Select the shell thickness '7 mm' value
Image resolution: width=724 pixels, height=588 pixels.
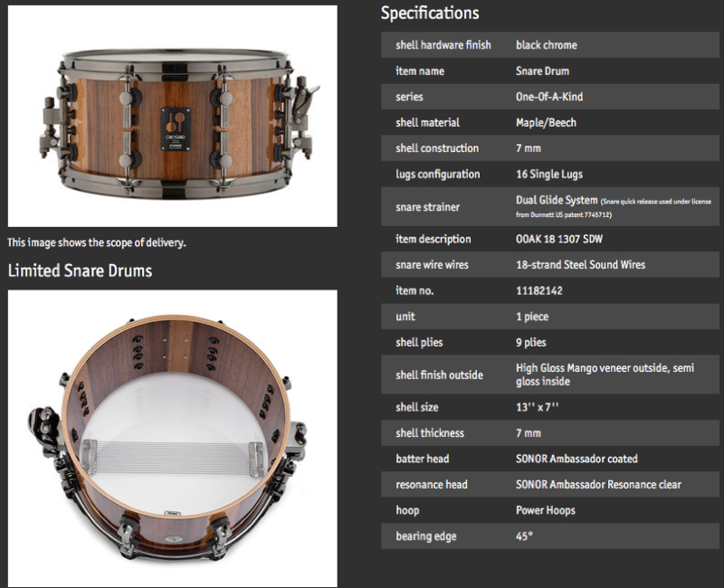(529, 432)
